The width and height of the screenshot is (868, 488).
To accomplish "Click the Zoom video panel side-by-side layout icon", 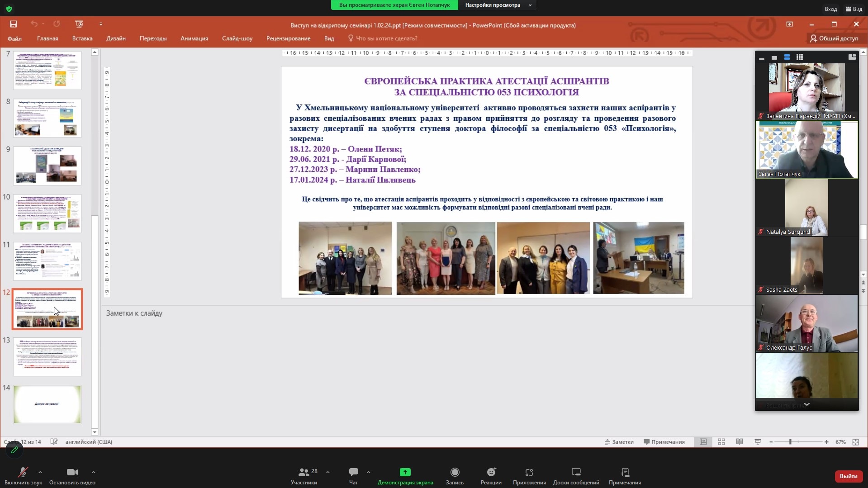I will 852,57.
